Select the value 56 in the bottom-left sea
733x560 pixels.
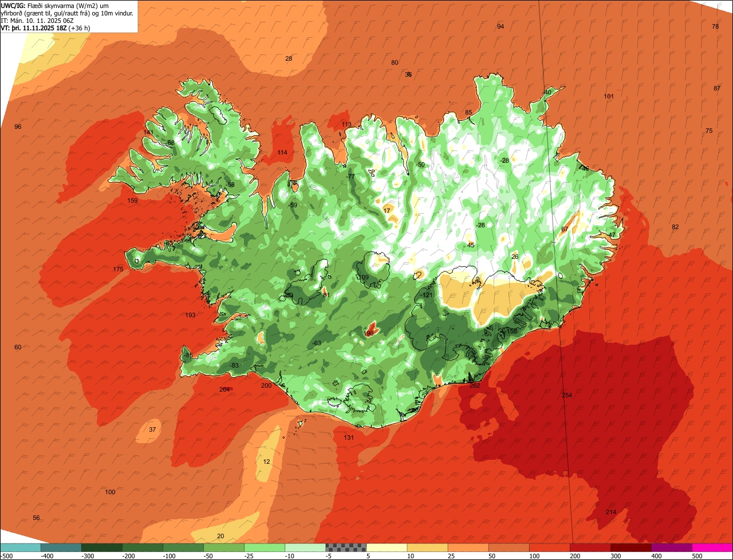(x=36, y=518)
